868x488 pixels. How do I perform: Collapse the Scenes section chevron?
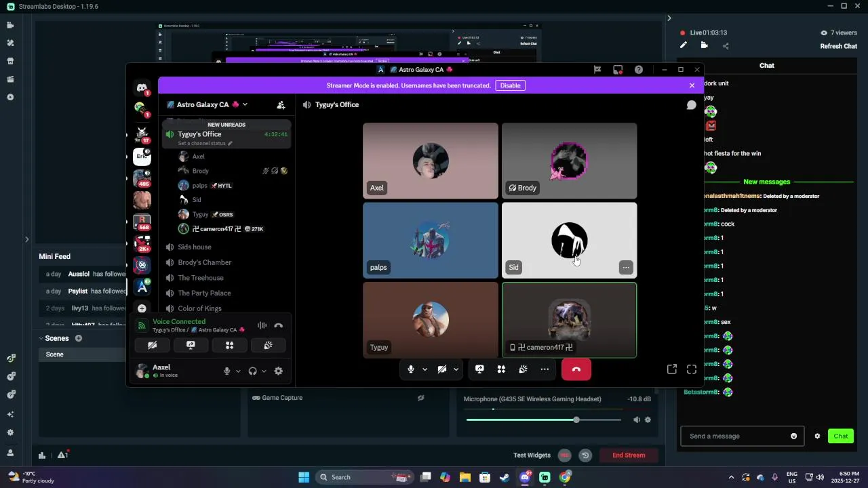click(41, 338)
